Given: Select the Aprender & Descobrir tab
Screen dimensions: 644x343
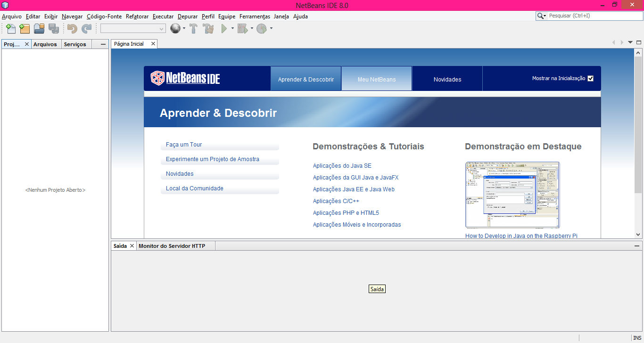Looking at the screenshot, I should click(x=306, y=79).
